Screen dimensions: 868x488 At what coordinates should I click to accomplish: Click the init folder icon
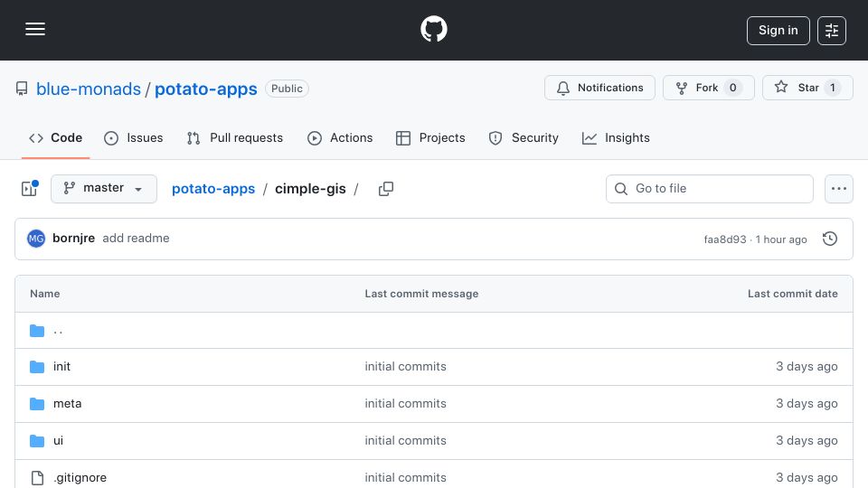pos(37,367)
